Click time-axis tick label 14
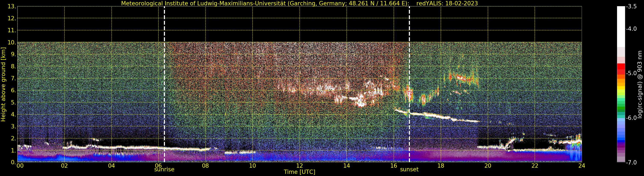Image resolution: width=644 pixels, height=176 pixels. point(347,166)
